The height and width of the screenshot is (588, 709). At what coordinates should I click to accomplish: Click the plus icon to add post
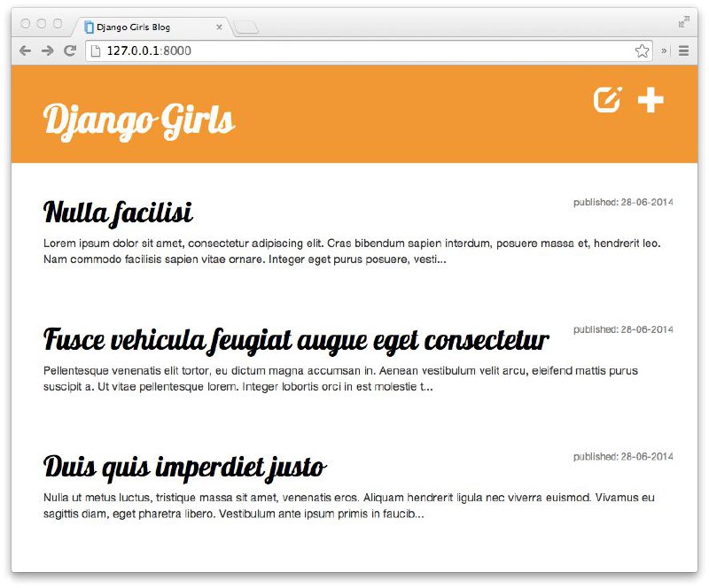tap(651, 100)
